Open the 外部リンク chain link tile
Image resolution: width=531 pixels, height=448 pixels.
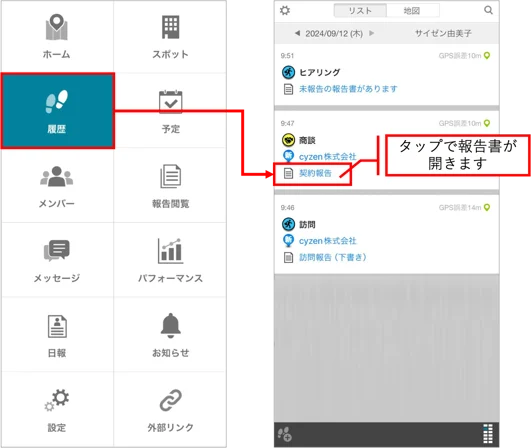point(170,409)
